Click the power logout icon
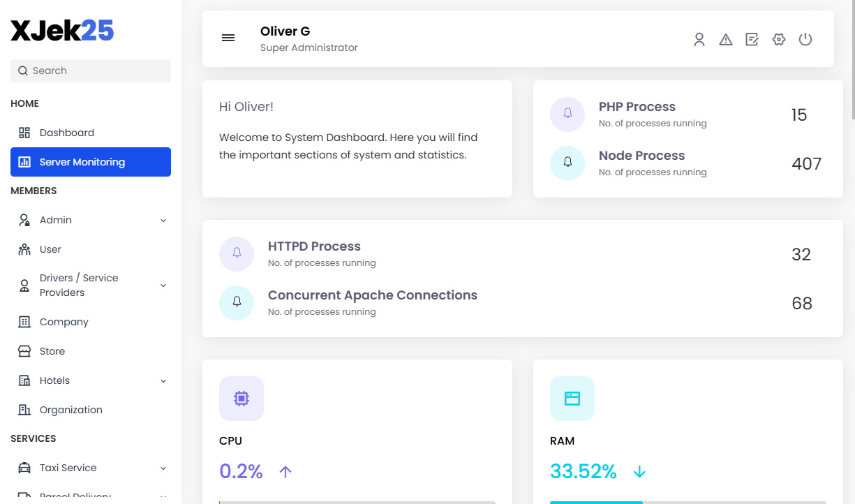 805,39
